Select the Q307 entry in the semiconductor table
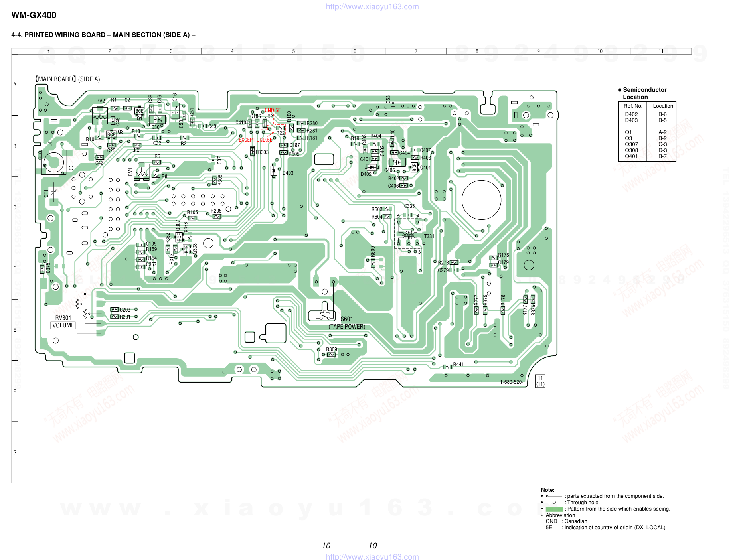This screenshot has width=745, height=560. 631,144
